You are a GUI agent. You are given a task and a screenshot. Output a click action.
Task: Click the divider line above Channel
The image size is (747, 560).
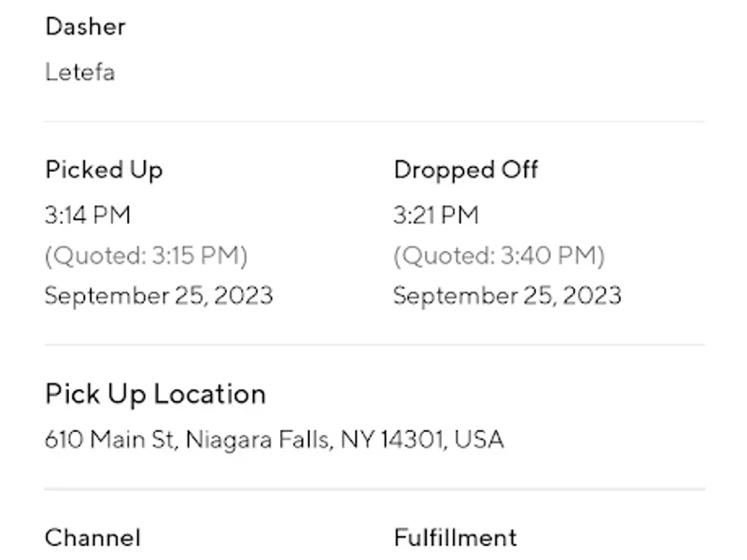click(373, 488)
